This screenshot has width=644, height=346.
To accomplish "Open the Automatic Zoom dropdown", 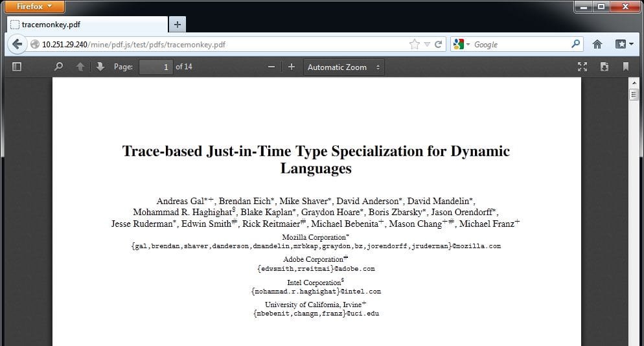I will tap(343, 67).
